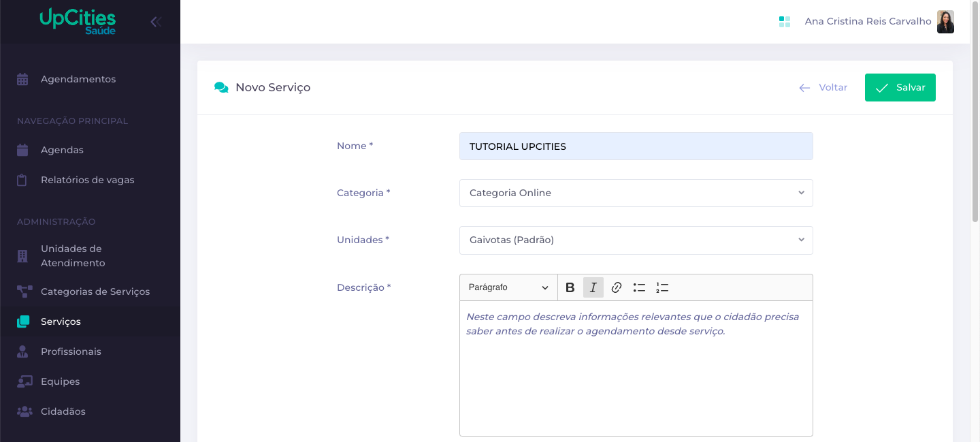980x442 pixels.
Task: Click the NAVEGAÇÃO PRINCIPAL section heading
Action: [x=72, y=121]
